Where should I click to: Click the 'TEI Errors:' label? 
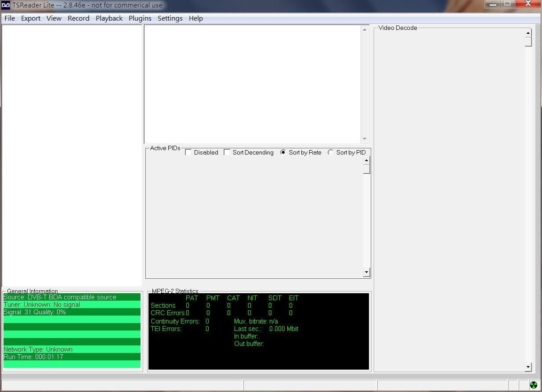(166, 329)
